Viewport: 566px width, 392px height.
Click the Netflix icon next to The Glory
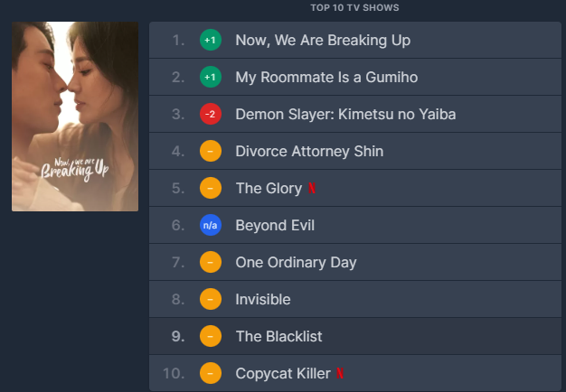(312, 189)
